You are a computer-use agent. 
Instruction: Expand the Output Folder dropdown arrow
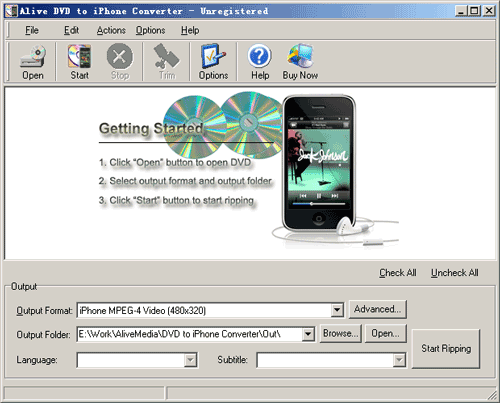308,334
